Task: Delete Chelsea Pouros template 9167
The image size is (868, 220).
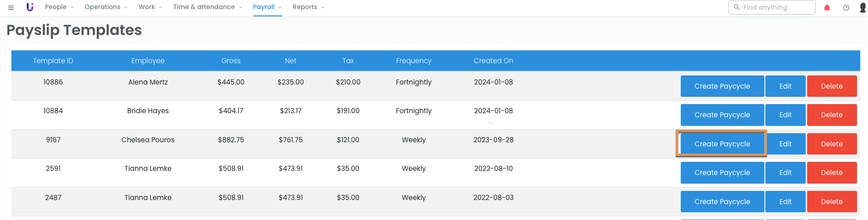Action: pyautogui.click(x=832, y=144)
